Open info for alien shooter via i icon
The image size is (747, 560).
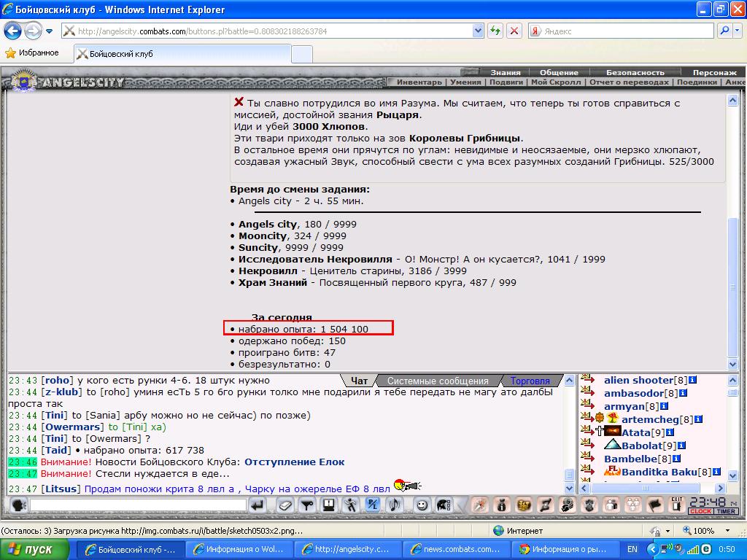pyautogui.click(x=693, y=380)
